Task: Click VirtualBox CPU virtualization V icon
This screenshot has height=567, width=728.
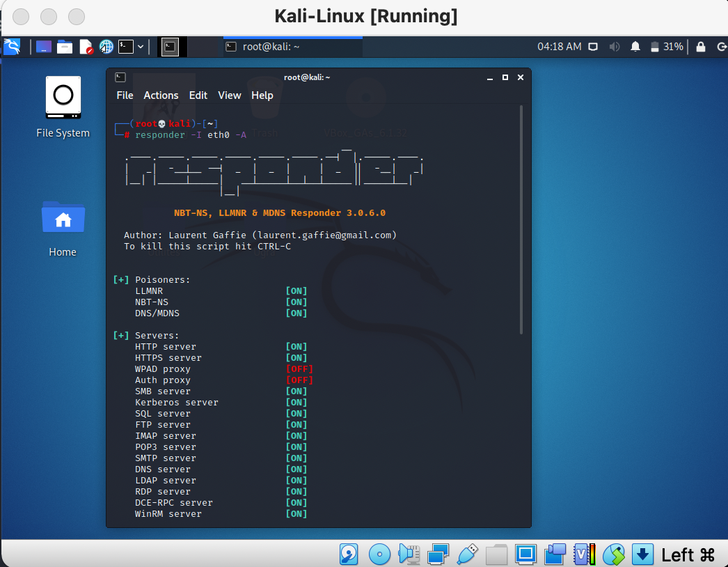Action: [x=585, y=554]
